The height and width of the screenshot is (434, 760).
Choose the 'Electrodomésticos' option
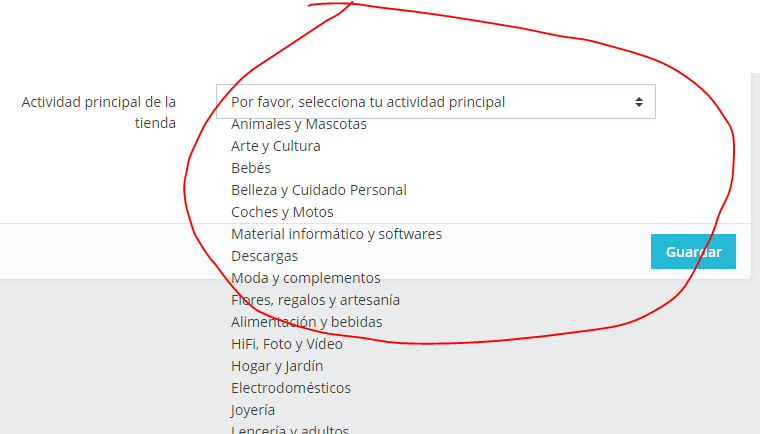click(290, 388)
